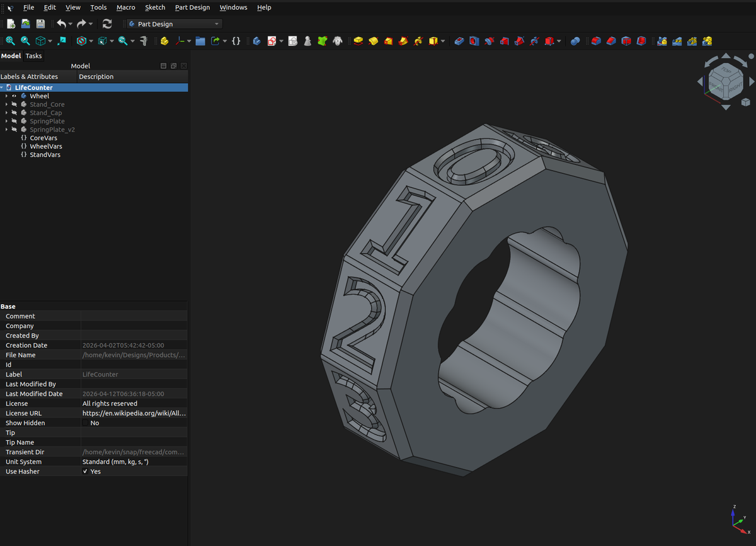This screenshot has width=756, height=546.
Task: Fit all content in view
Action: 10,41
